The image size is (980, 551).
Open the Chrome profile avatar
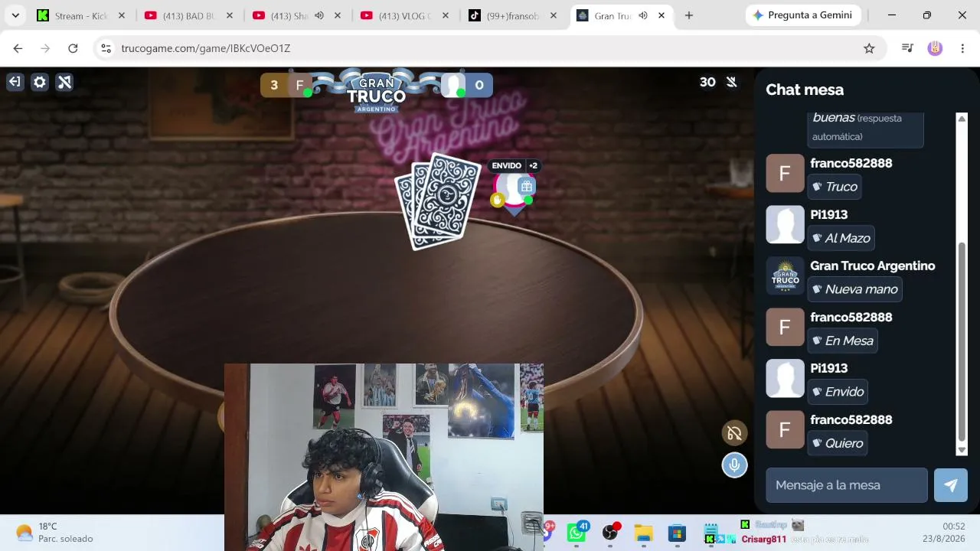click(x=935, y=48)
